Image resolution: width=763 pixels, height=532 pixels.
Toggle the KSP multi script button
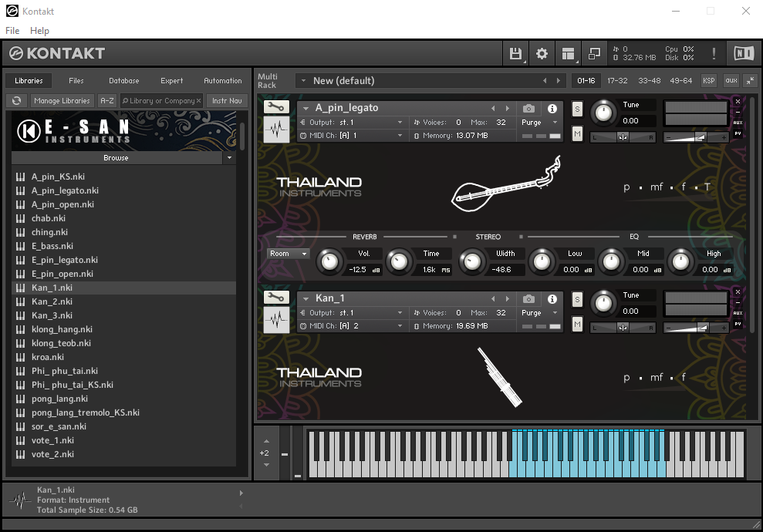tap(708, 81)
